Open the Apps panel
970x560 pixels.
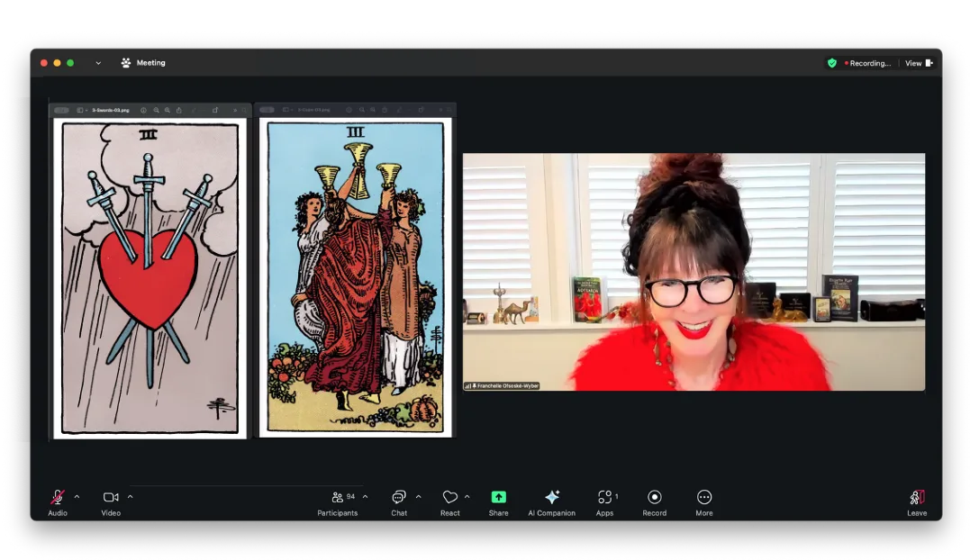pos(604,498)
